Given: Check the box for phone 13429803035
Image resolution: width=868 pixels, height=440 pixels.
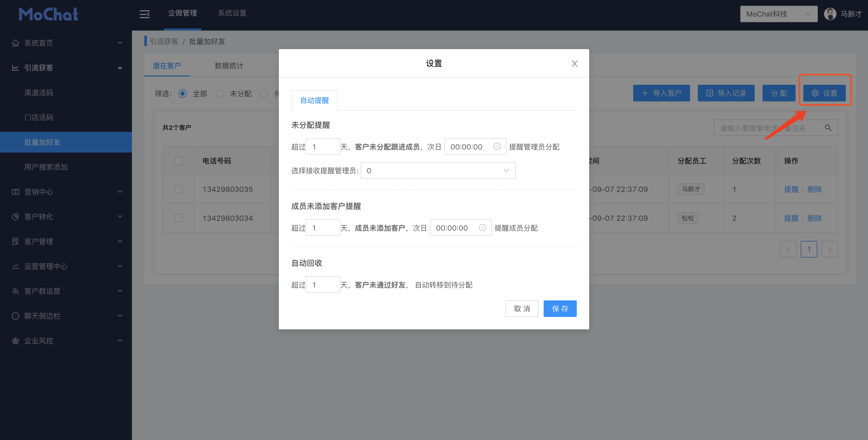Looking at the screenshot, I should [178, 189].
